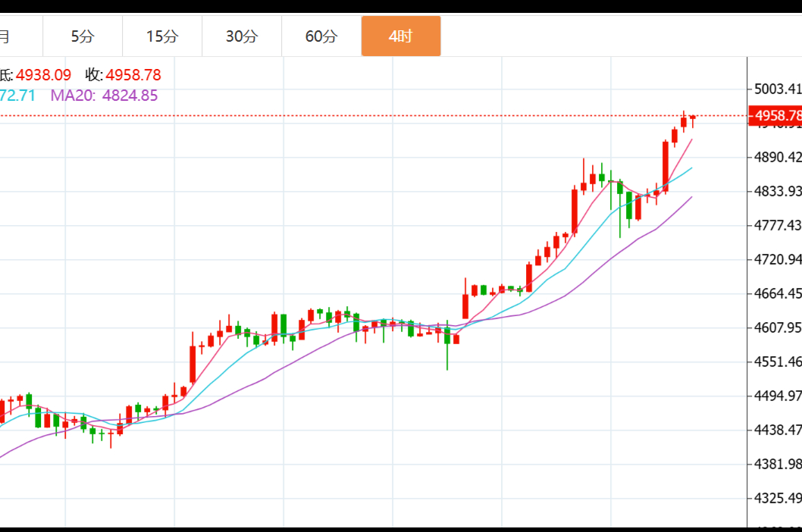Click the 收 closing price readout
Image resolution: width=802 pixels, height=532 pixels.
123,75
